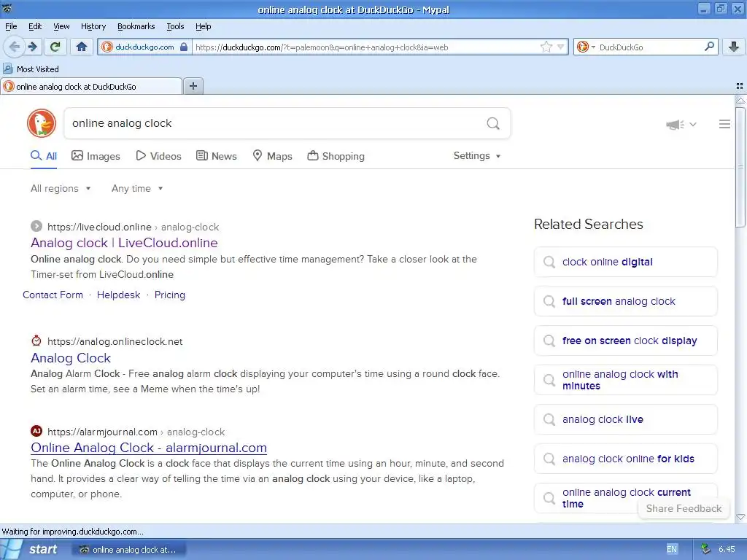Switch to the Maps results tab
Viewport: 747px width, 560px height.
[273, 156]
